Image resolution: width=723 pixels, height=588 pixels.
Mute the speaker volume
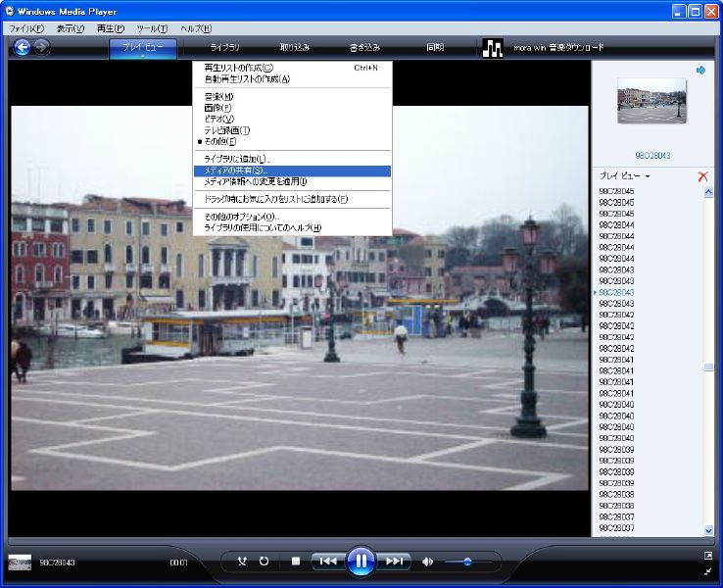click(427, 562)
